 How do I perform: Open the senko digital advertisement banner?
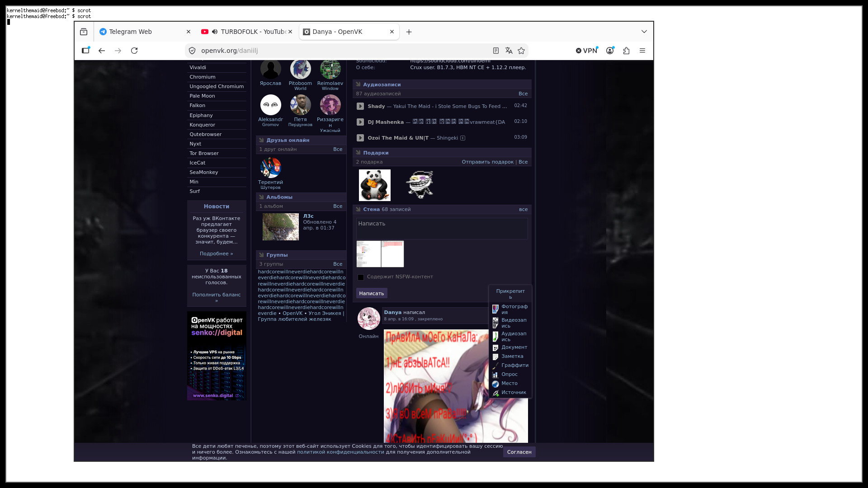tap(217, 356)
